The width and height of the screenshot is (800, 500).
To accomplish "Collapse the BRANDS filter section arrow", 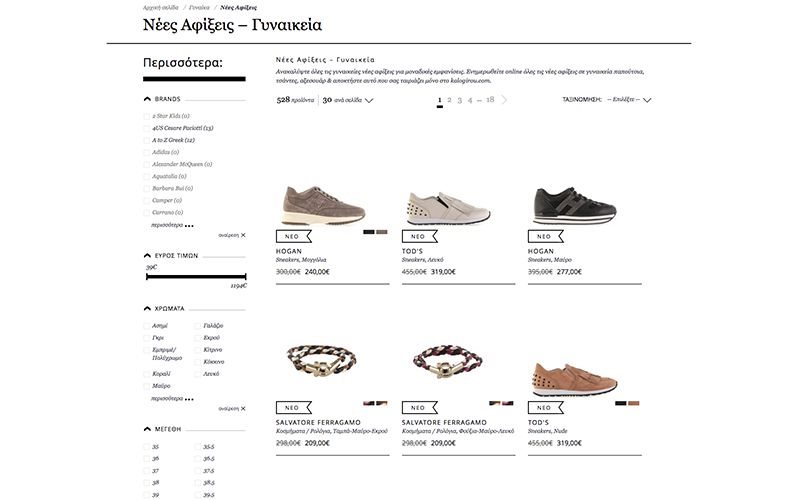I will pos(148,99).
